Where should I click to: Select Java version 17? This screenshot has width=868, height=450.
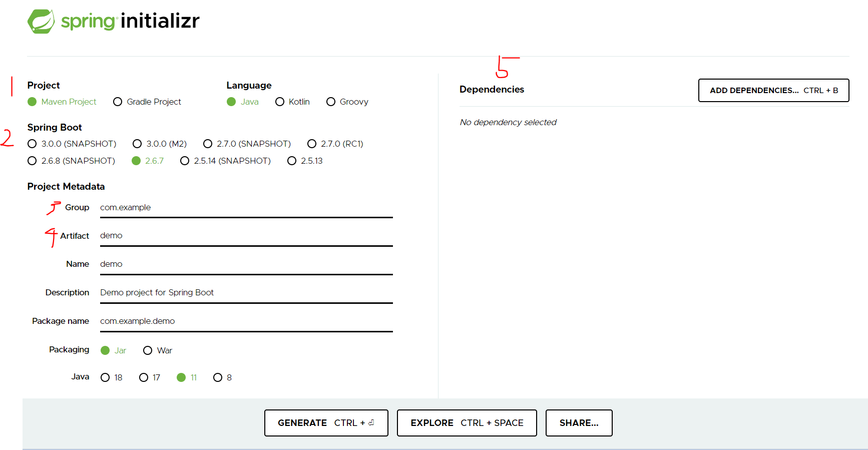(x=144, y=377)
